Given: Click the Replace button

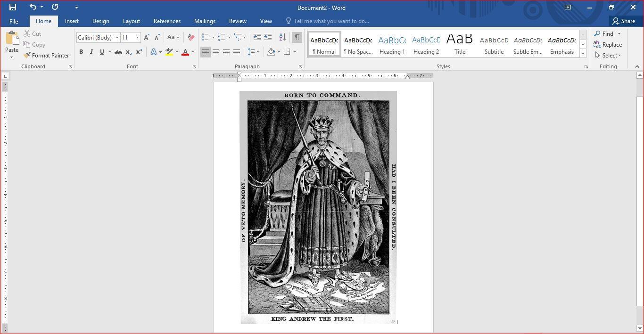Looking at the screenshot, I should pyautogui.click(x=608, y=45).
